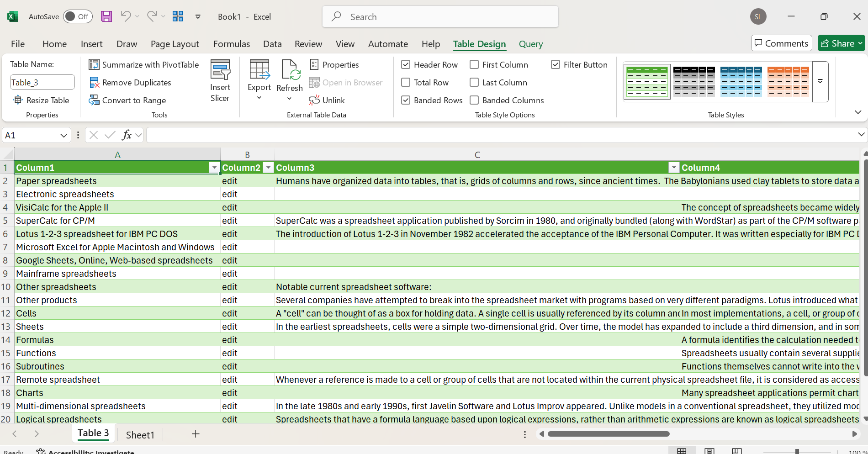Select the orange table style
Viewport: 868px width, 454px height.
[788, 81]
